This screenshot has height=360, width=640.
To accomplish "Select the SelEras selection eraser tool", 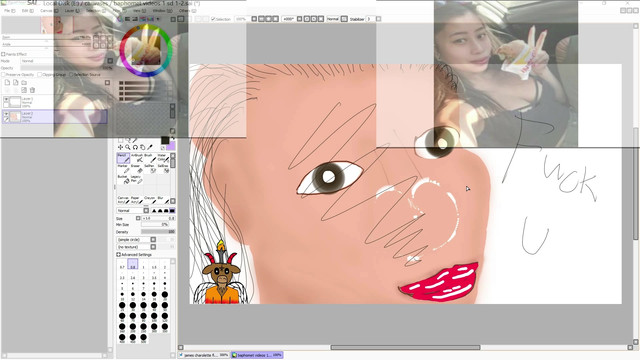I will coord(163,169).
